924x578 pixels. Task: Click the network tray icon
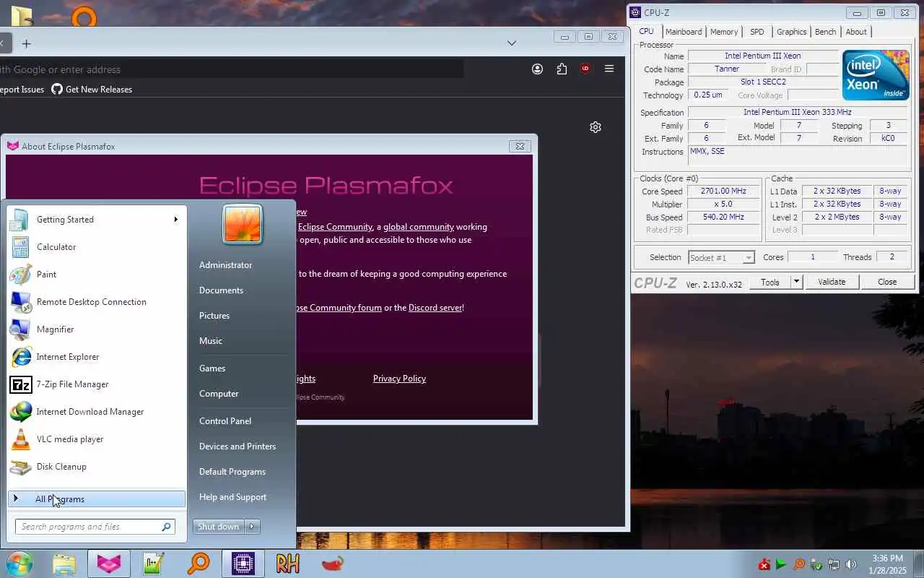(834, 564)
